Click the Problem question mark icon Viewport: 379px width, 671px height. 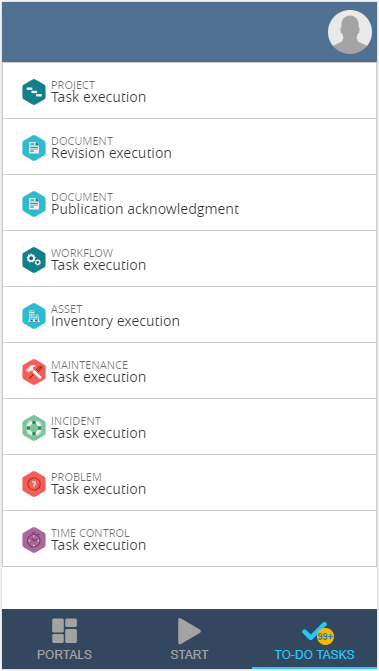34,484
